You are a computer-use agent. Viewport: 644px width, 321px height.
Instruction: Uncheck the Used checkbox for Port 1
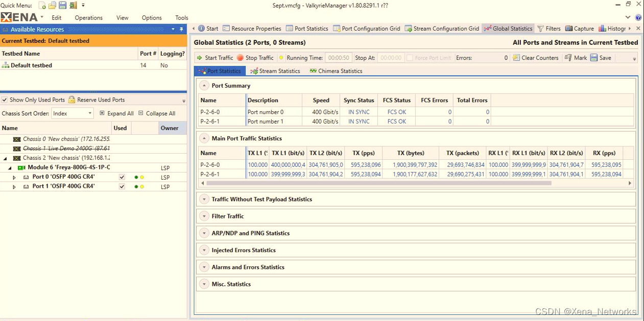122,187
